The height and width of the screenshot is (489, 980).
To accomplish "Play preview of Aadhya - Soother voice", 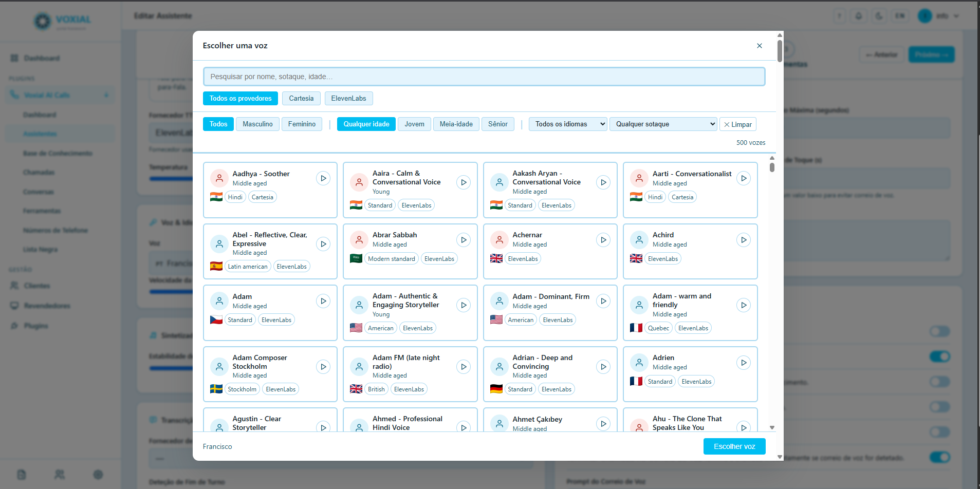I will [323, 178].
